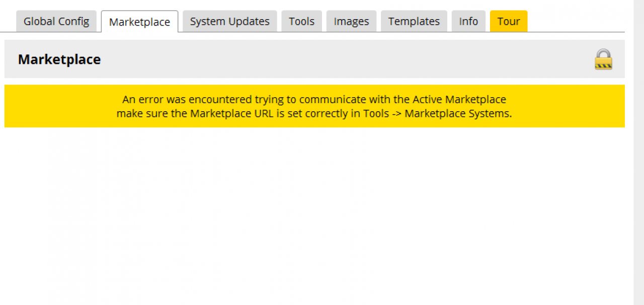Click the vertical scrollbar on the right edge

(638, 151)
